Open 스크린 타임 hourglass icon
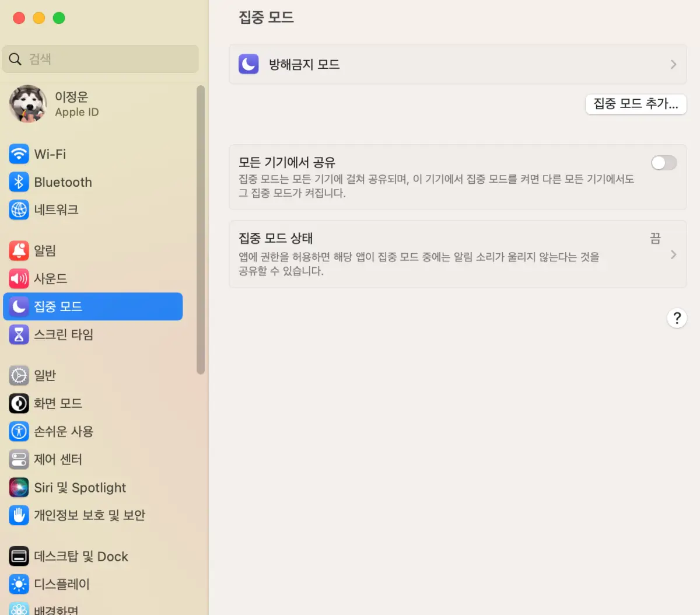Image resolution: width=700 pixels, height=615 pixels. point(18,334)
